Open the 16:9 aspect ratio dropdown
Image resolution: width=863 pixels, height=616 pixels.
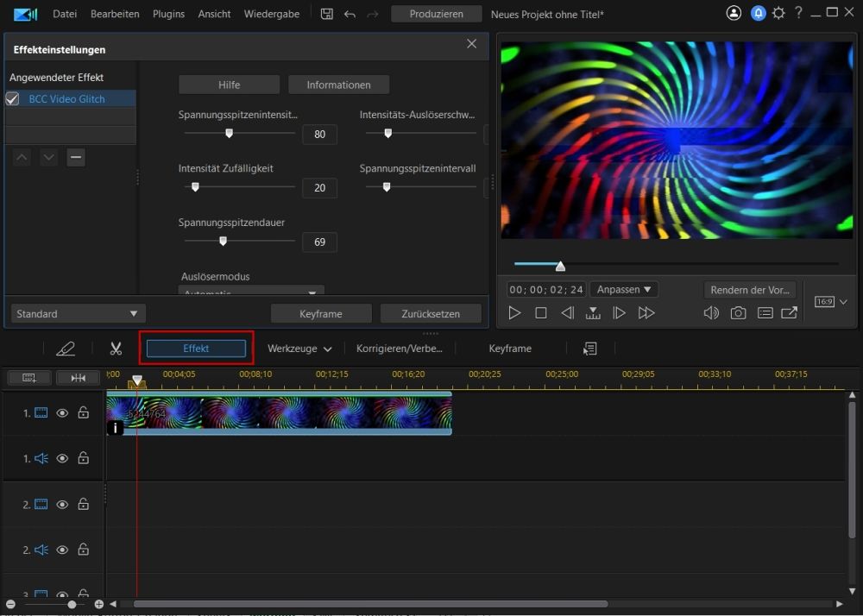(x=830, y=301)
